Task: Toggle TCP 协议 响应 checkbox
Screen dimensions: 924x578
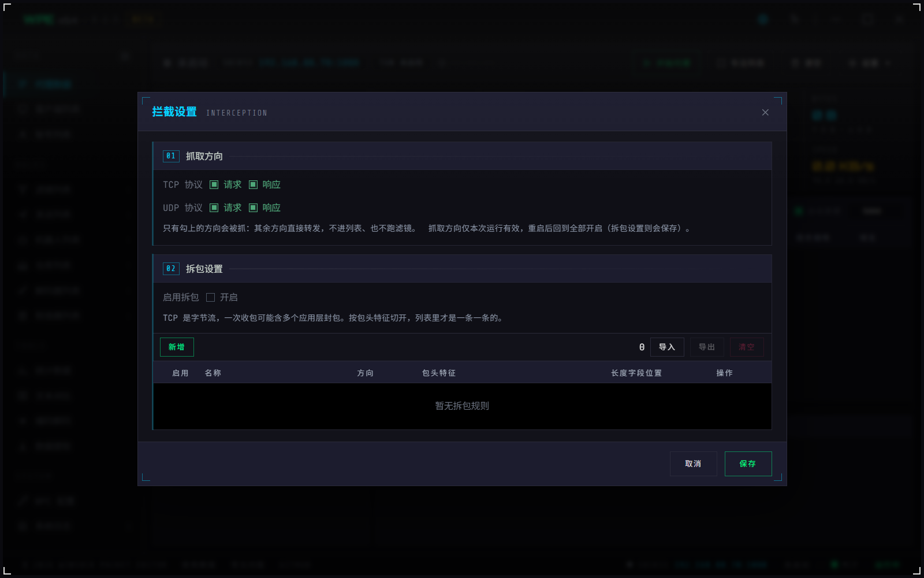Action: [x=253, y=185]
